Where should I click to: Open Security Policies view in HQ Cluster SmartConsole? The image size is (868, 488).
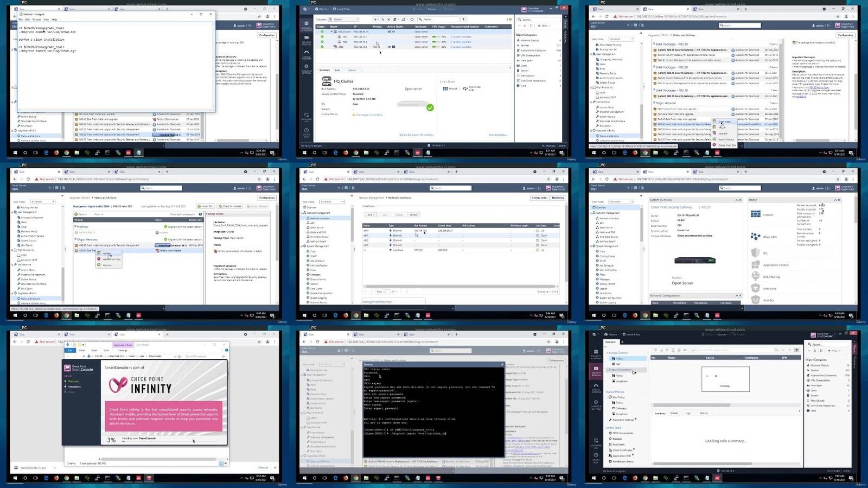coord(306,40)
